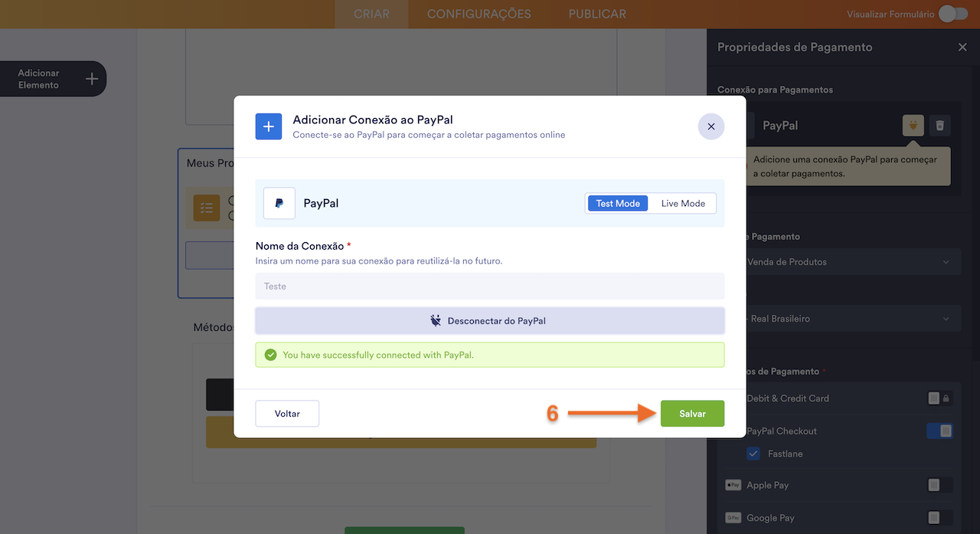
Task: Click the blue plus icon in dialog header
Action: pos(268,126)
